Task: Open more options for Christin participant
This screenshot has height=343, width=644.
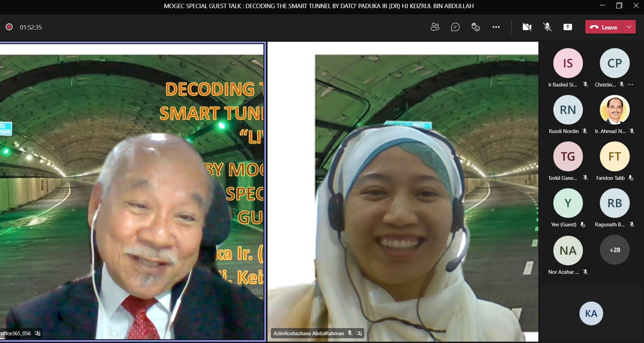Action: 630,84
